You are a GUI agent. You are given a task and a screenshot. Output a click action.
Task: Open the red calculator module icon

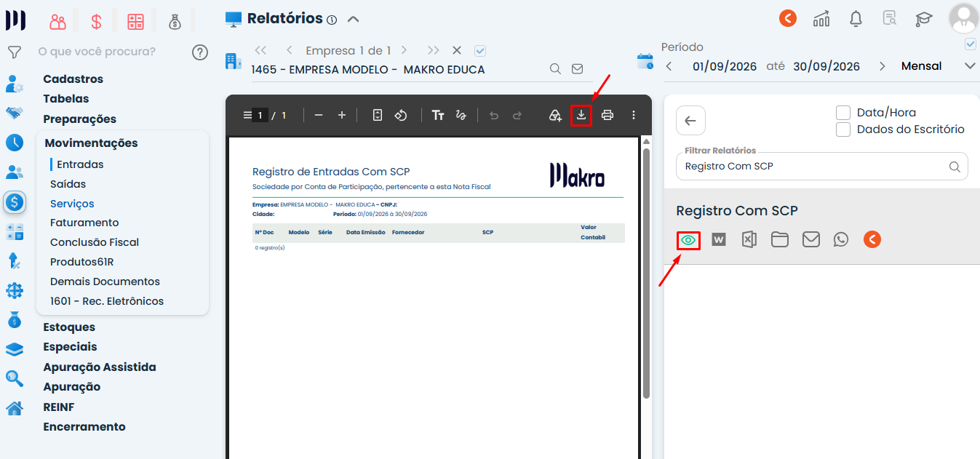135,22
